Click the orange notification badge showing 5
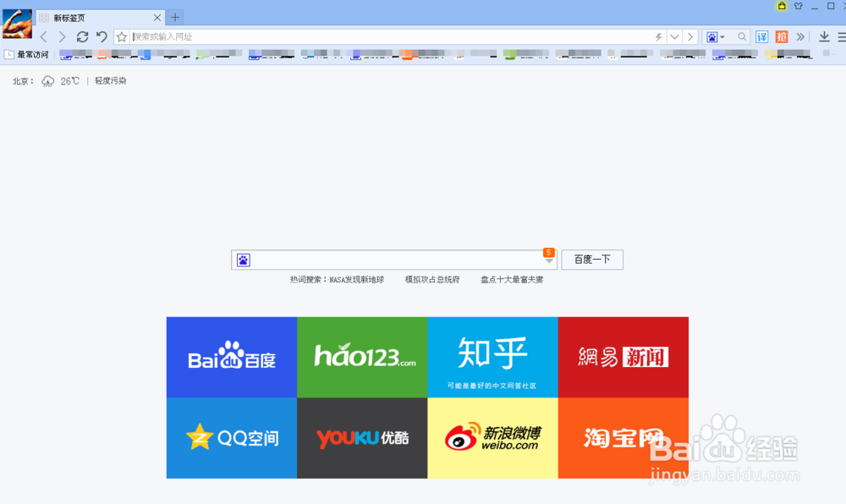Screen dimensions: 846x504 [x=548, y=251]
